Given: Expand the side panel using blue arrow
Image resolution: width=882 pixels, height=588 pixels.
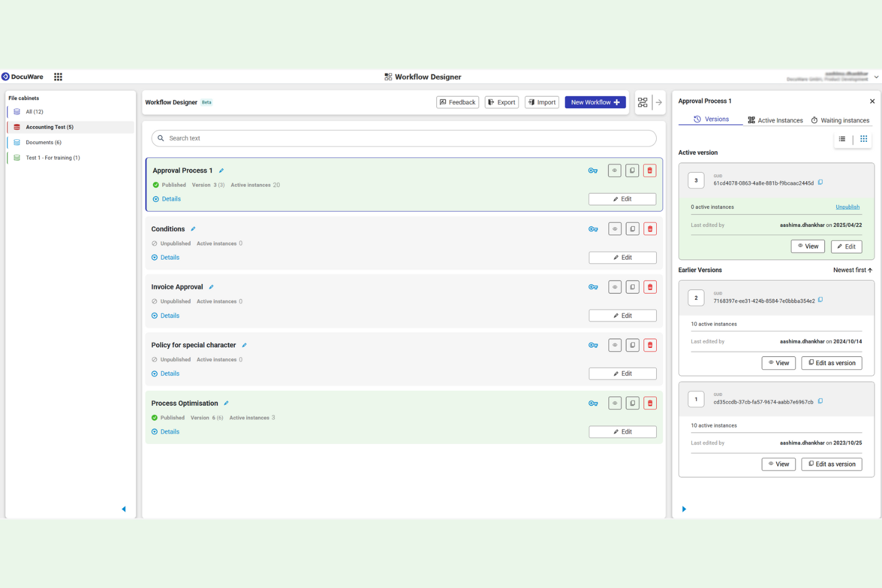Looking at the screenshot, I should [684, 509].
